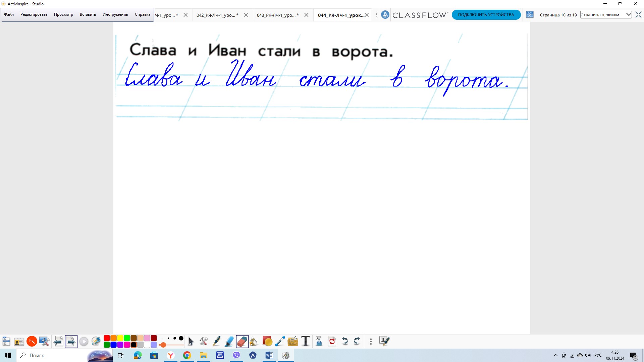Image resolution: width=644 pixels, height=362 pixels.
Task: Pick the black color swatch
Action: [x=133, y=345]
